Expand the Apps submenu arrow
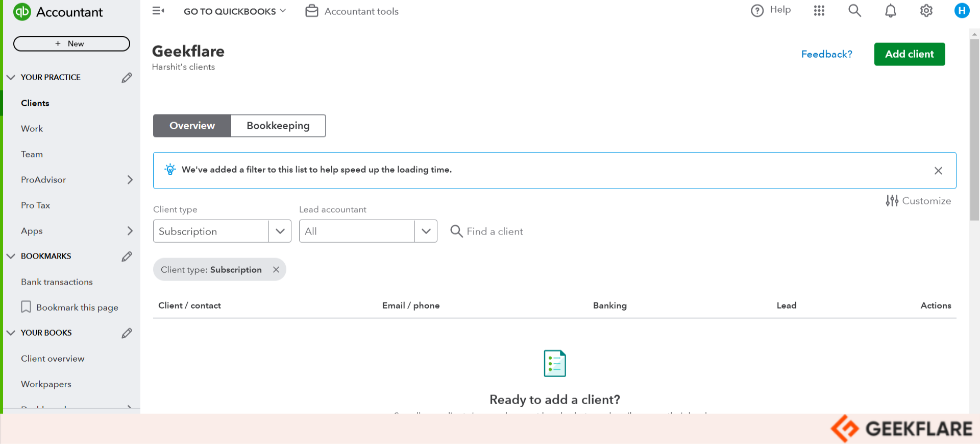The width and height of the screenshot is (980, 444). click(x=130, y=231)
